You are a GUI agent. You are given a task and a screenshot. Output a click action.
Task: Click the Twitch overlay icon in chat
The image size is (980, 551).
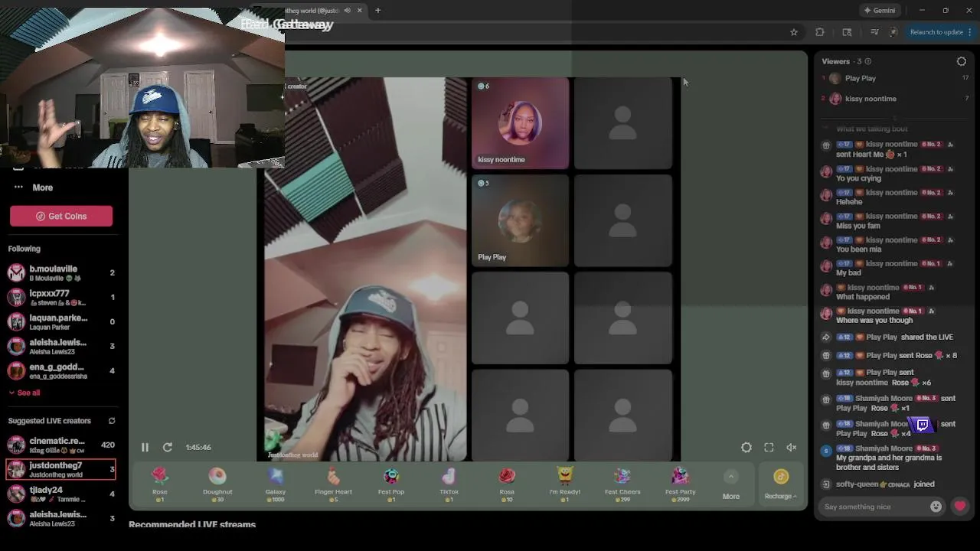(x=922, y=425)
